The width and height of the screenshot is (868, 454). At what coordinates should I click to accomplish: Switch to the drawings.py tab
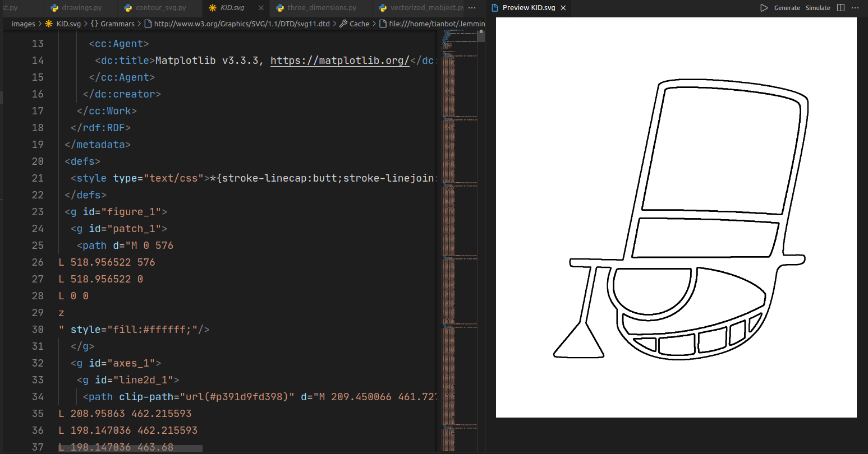click(x=81, y=8)
